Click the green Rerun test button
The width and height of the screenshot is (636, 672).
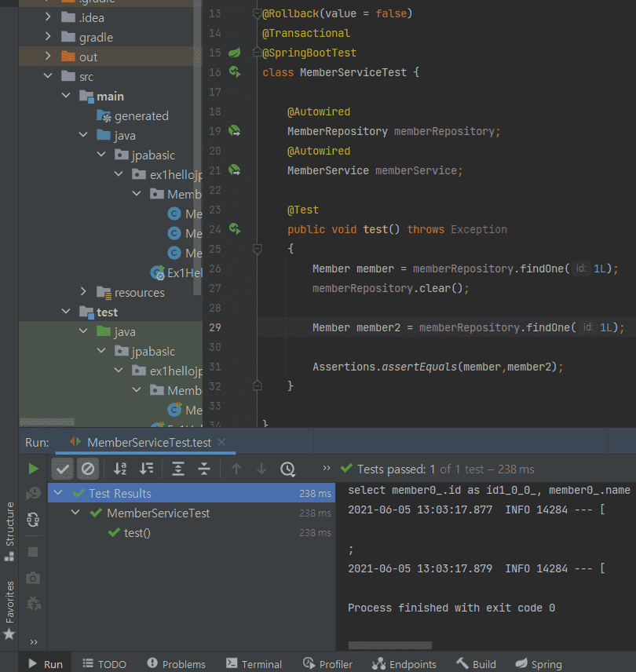(x=33, y=469)
